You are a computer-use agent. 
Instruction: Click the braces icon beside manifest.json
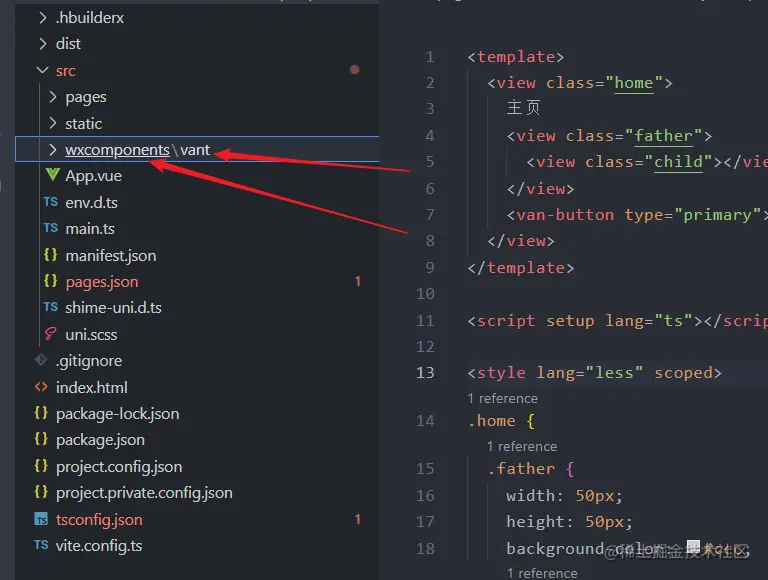click(50, 255)
